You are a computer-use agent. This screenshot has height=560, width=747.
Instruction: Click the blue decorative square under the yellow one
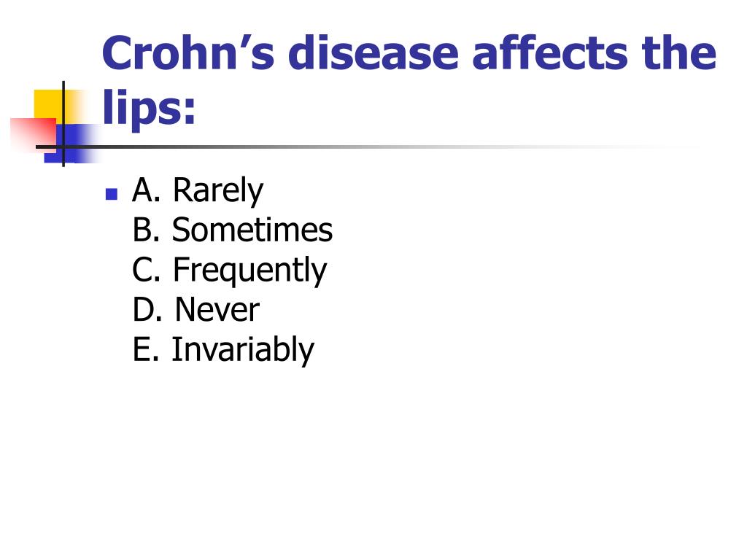pyautogui.click(x=71, y=144)
